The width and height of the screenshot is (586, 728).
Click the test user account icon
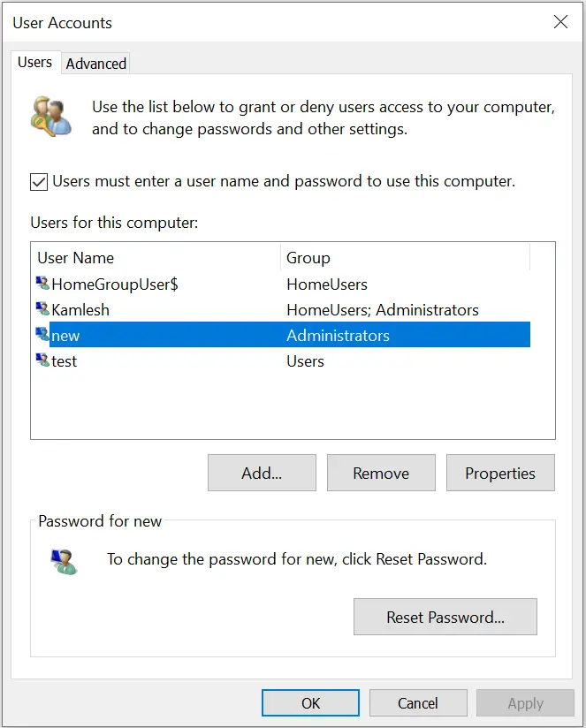(x=42, y=360)
